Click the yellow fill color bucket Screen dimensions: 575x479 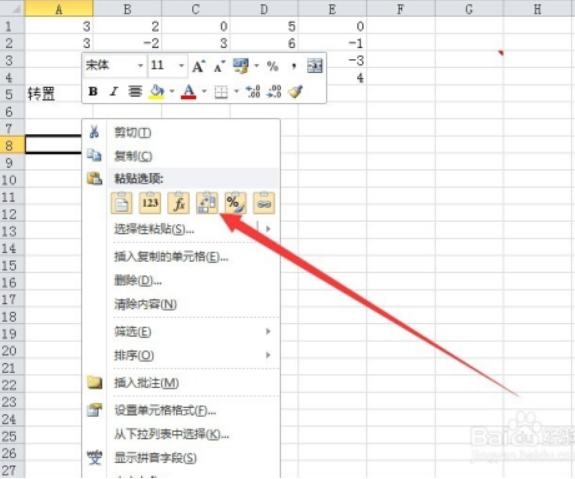pyautogui.click(x=157, y=92)
